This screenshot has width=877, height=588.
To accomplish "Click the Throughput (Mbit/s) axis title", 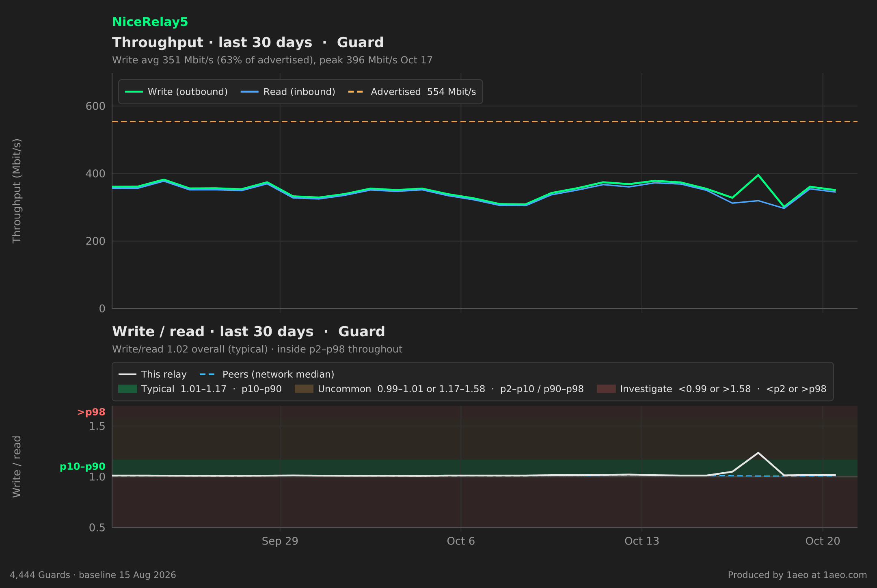I will pos(17,191).
